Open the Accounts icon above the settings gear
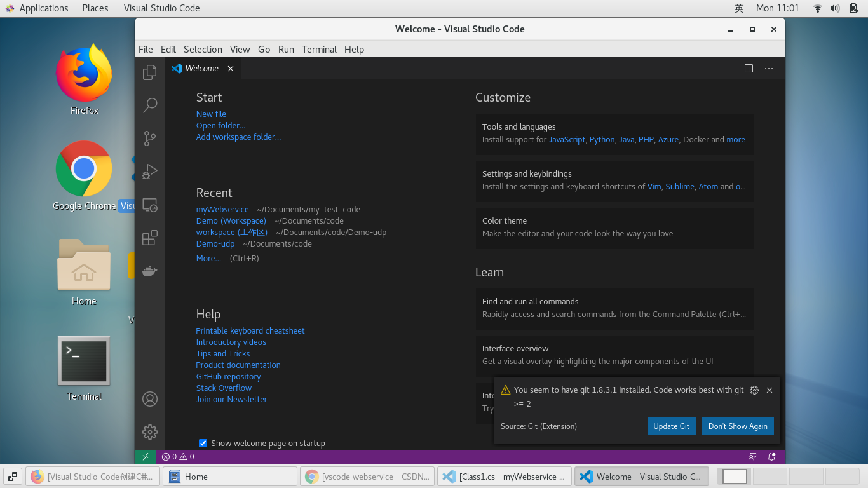The height and width of the screenshot is (488, 868). (x=149, y=399)
